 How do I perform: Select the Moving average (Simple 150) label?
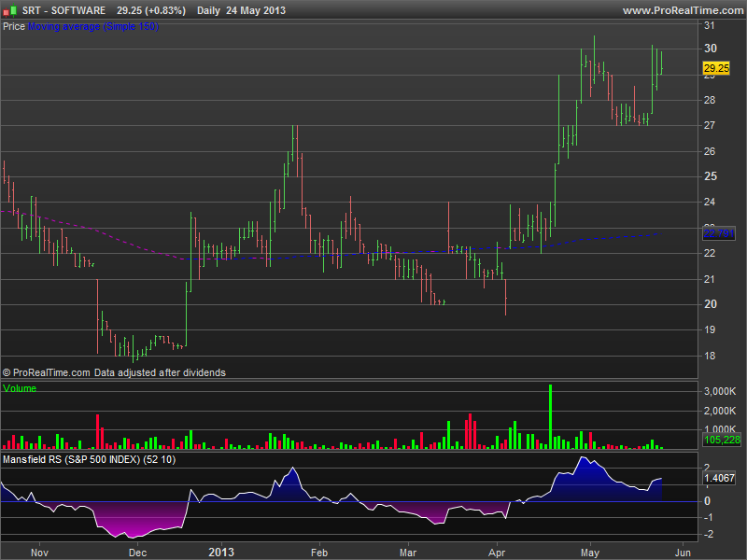click(x=92, y=26)
